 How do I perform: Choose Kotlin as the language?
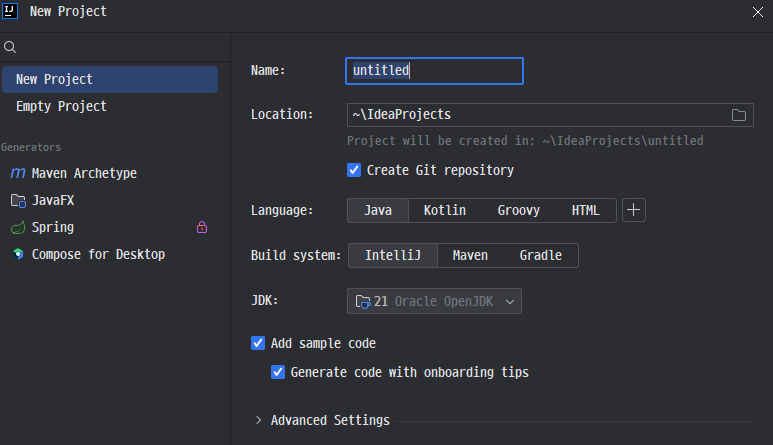(445, 210)
